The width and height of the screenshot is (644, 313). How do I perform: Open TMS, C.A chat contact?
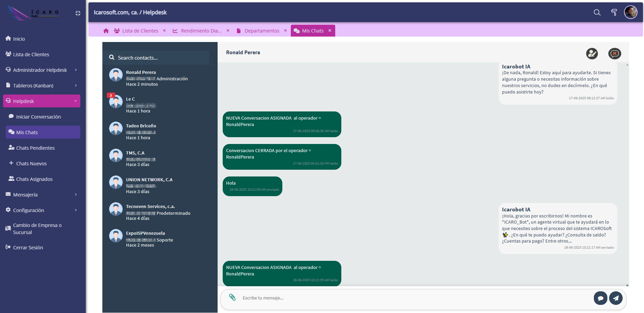[x=160, y=159]
